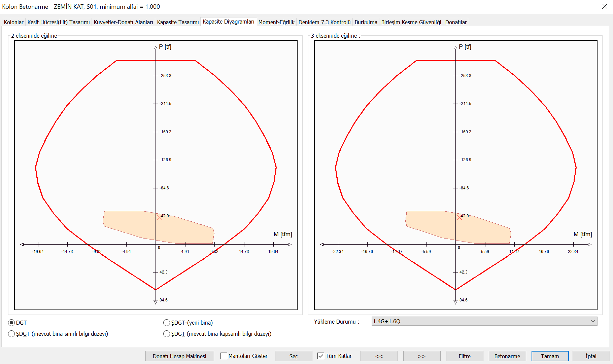
Task: Click the red X load point in 2-axis diagram
Action: pyautogui.click(x=160, y=218)
